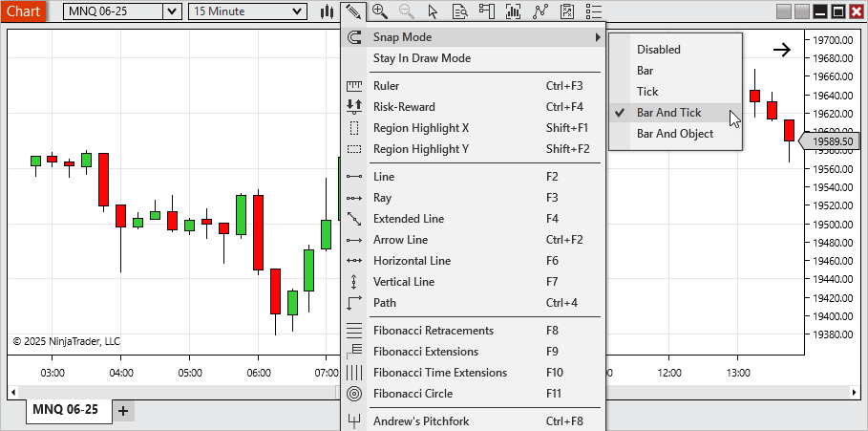
Task: Select the checked Bar And Tick option
Action: click(668, 113)
